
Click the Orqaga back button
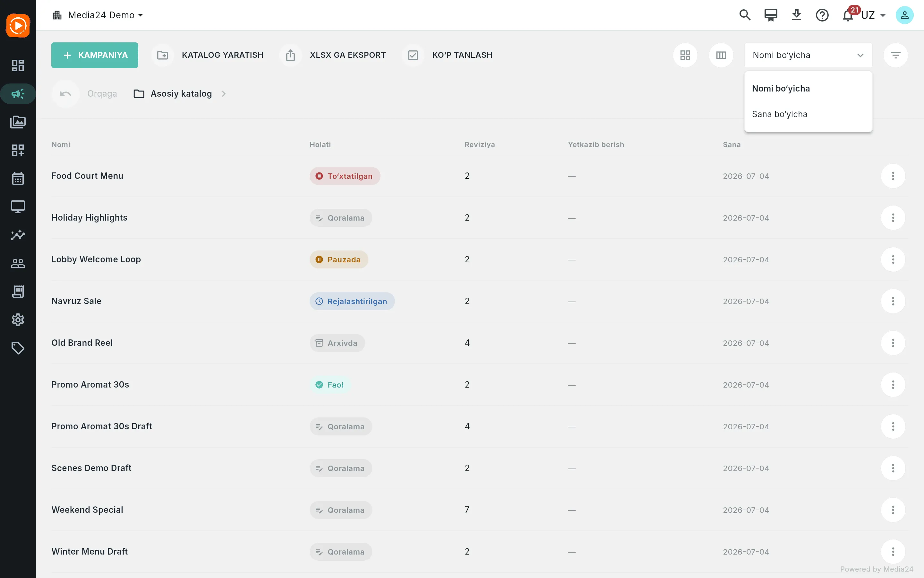point(85,94)
